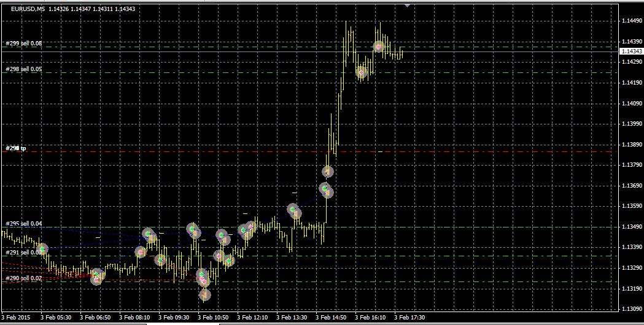
Task: Click the 1.13590 price axis label
Action: [632, 206]
